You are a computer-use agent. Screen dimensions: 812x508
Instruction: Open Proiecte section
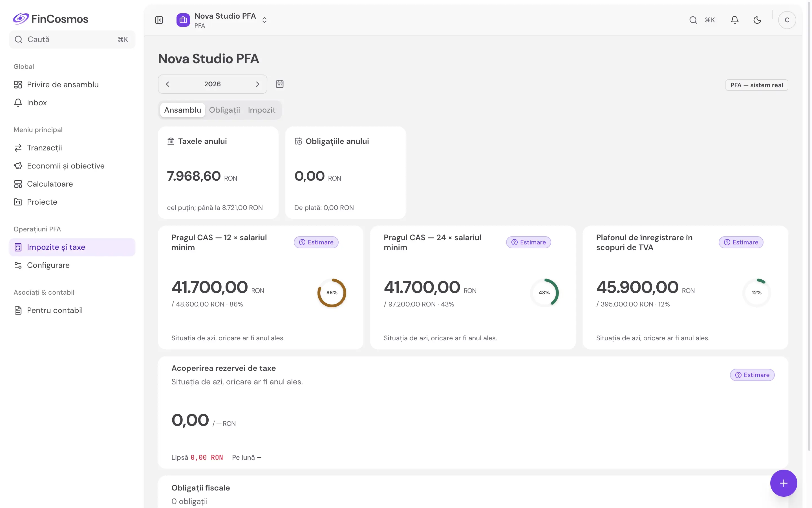point(72,202)
